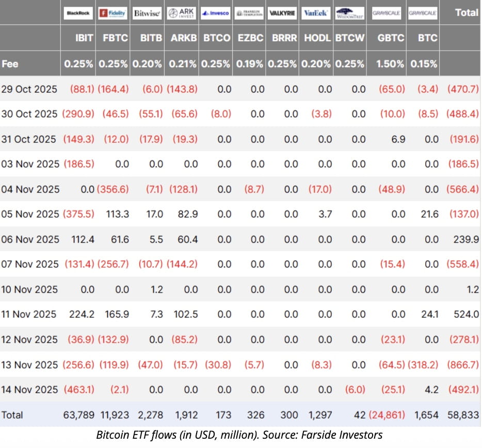This screenshot has width=482, height=448.
Task: Select the Invesco logo
Action: (x=215, y=13)
